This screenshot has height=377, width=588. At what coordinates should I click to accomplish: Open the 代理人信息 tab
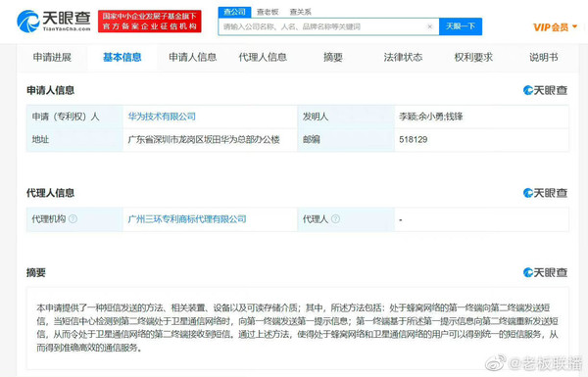pos(263,58)
